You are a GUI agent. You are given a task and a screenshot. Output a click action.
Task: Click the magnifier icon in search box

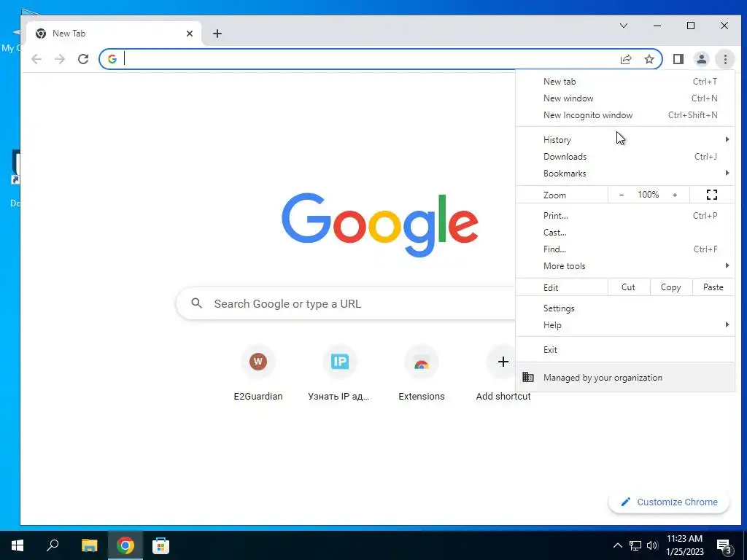196,303
